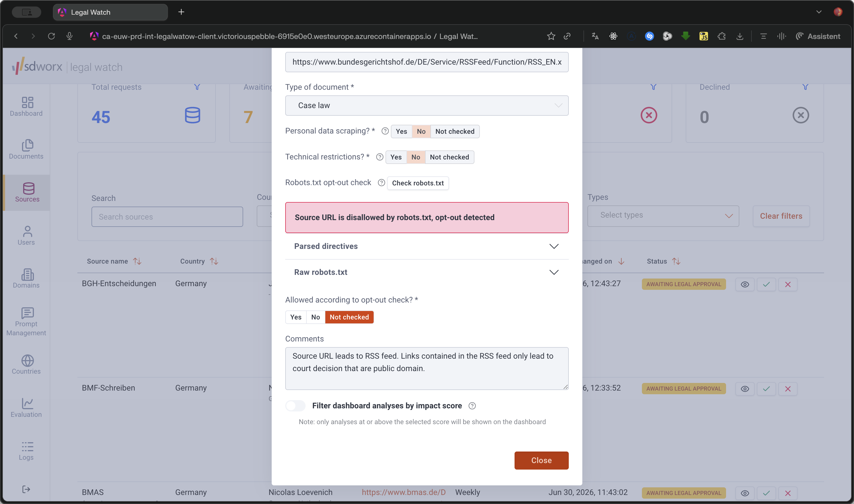Click the Total requests database icon
Viewport: 854px width, 504px height.
(192, 115)
